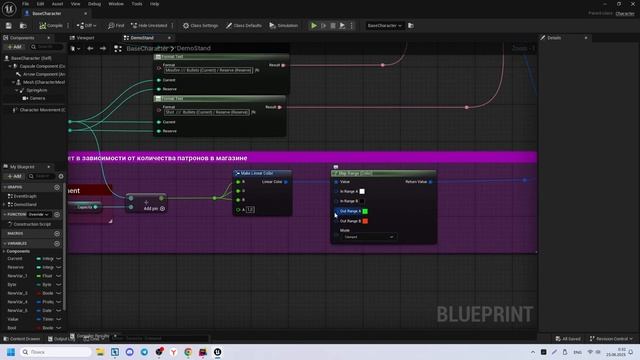Select the DemoStand graph tab

tap(142, 38)
